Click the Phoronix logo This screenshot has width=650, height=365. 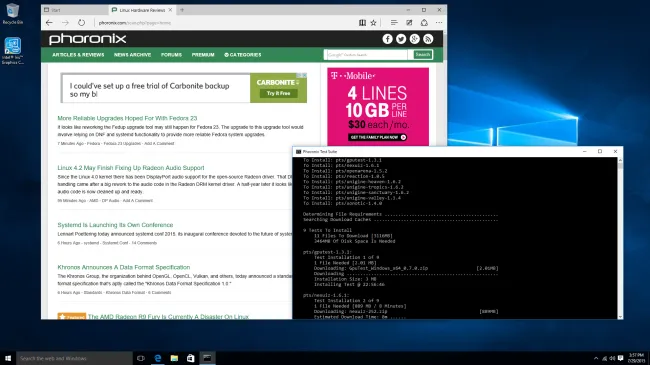(x=87, y=39)
